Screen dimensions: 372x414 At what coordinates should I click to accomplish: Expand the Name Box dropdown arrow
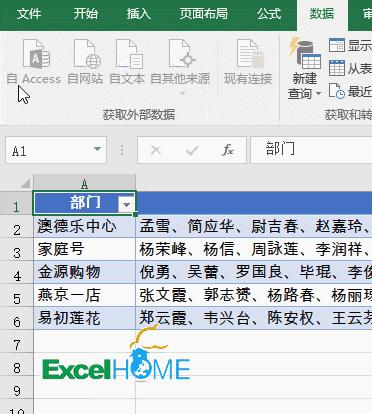coord(97,149)
